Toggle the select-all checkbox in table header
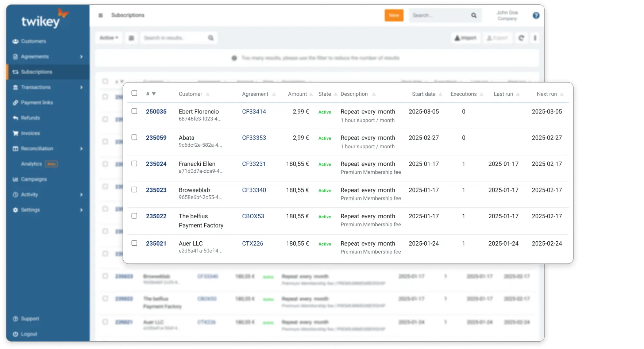Image resolution: width=644 pixels, height=349 pixels. coord(134,93)
